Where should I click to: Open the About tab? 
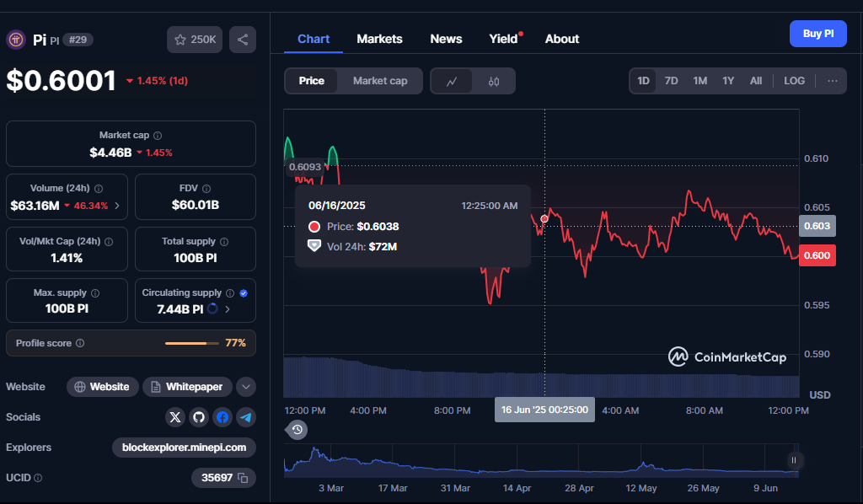click(x=562, y=39)
